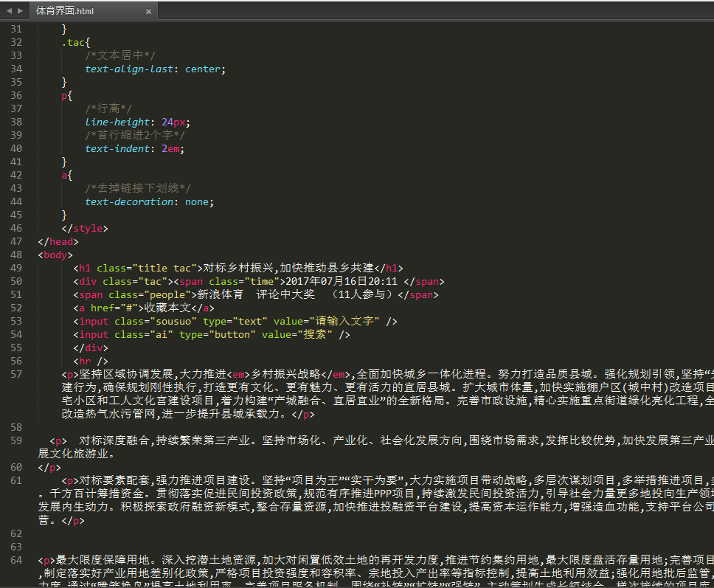Screen dimensions: 714x588
Task: Click the .tac selector on line 32
Action: click(x=73, y=42)
